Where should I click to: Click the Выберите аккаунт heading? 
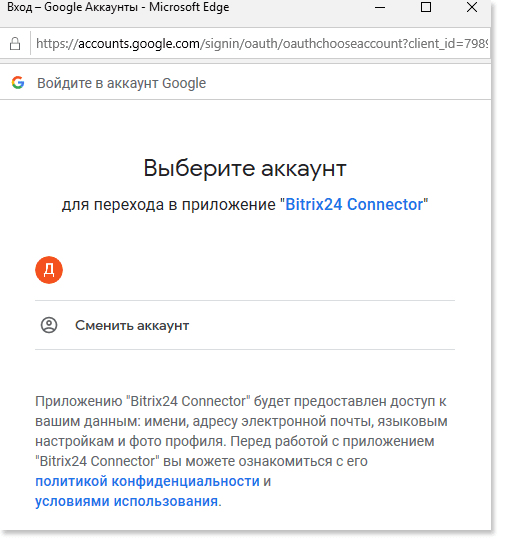coord(245,168)
